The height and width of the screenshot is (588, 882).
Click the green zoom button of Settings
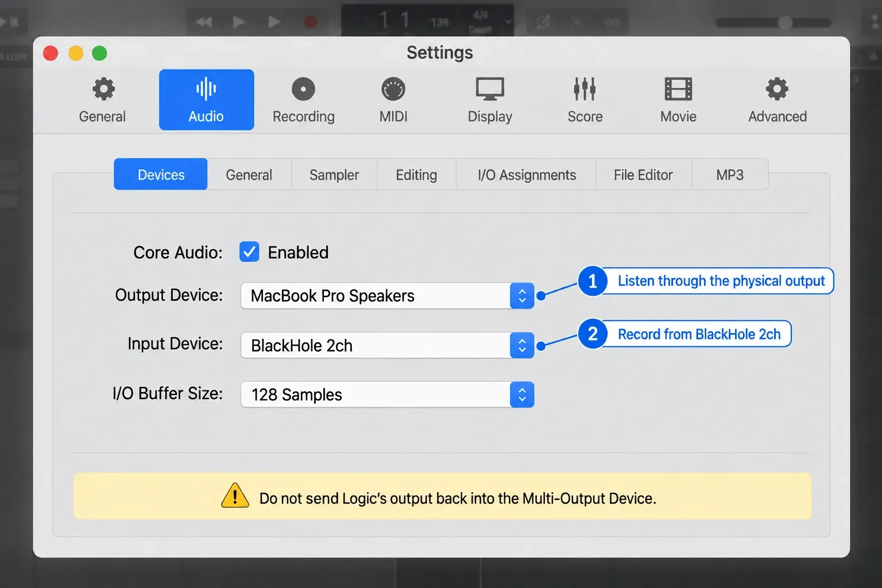(x=99, y=53)
